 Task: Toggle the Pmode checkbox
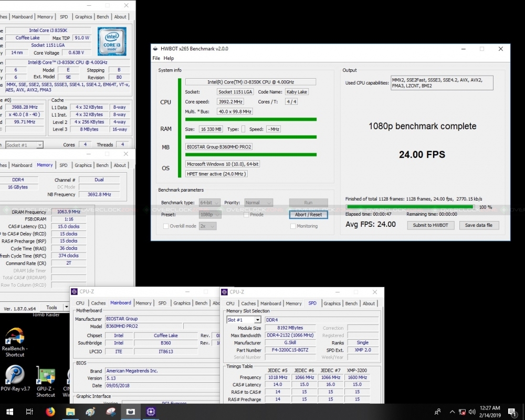tap(246, 215)
